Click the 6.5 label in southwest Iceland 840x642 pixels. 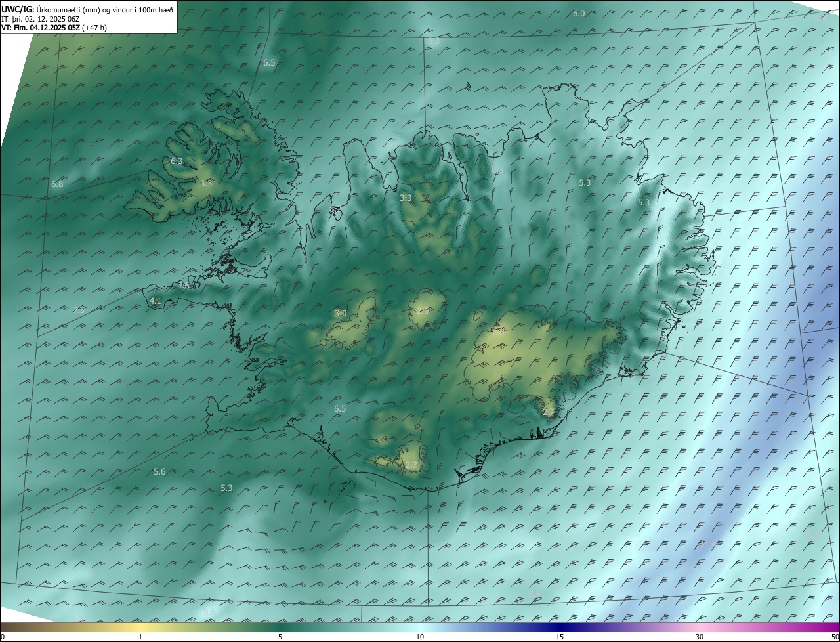point(340,409)
